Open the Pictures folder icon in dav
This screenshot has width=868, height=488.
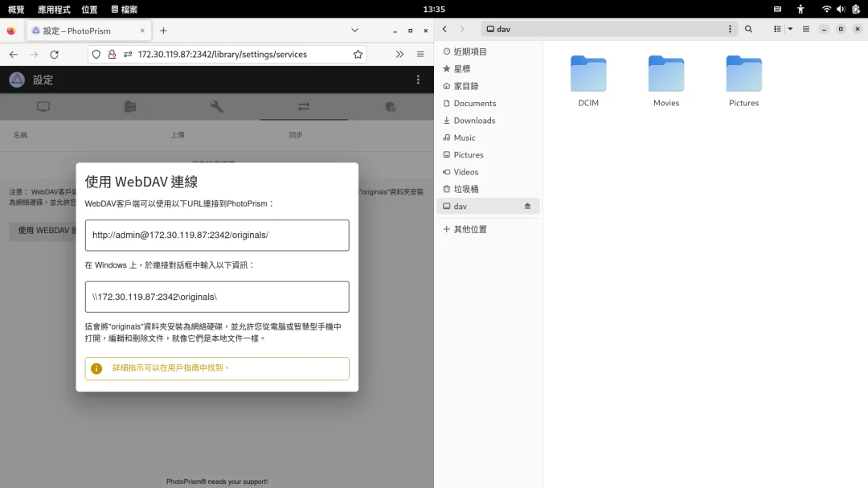pyautogui.click(x=743, y=75)
